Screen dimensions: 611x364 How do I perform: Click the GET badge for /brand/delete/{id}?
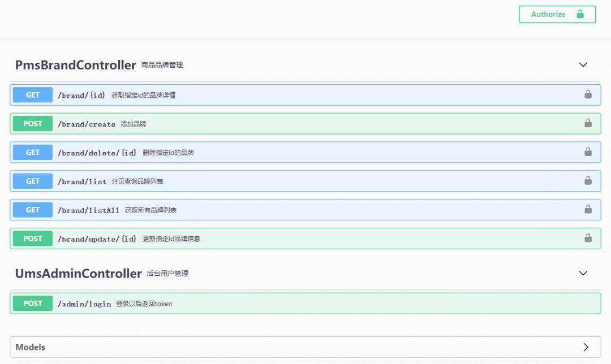pos(33,152)
